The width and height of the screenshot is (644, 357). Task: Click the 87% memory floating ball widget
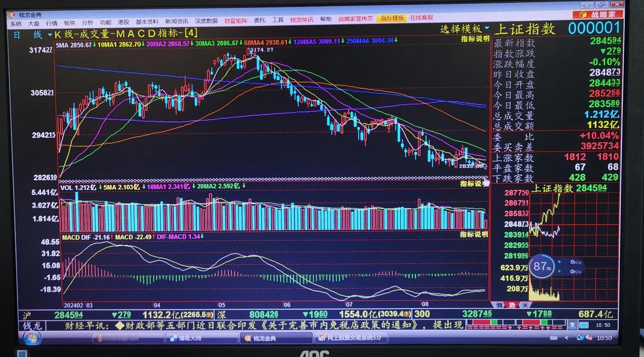(542, 266)
